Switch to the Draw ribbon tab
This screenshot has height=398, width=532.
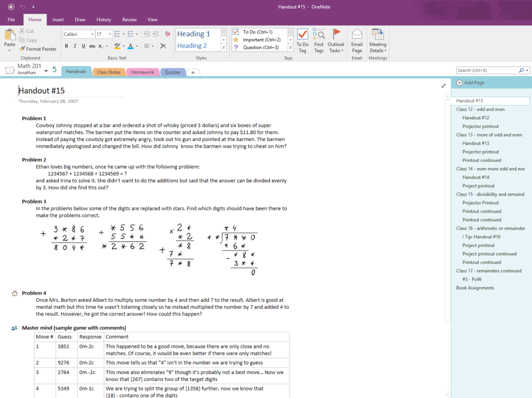(80, 20)
